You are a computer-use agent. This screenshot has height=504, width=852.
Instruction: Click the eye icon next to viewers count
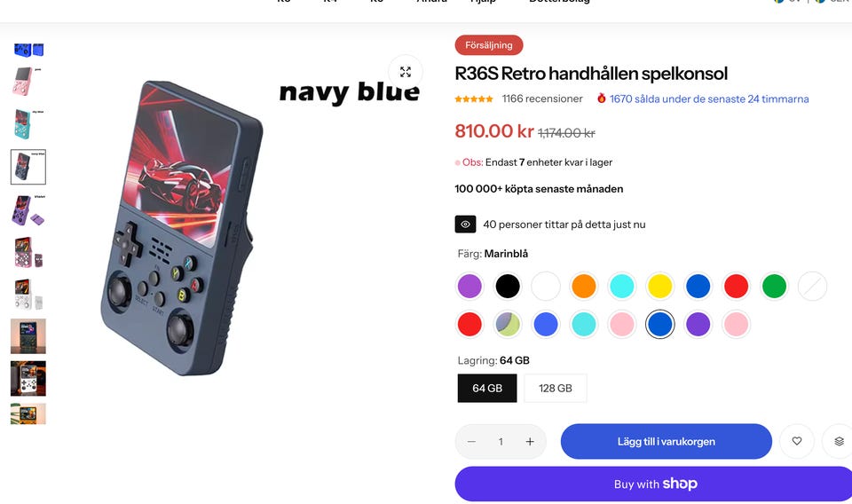(465, 224)
